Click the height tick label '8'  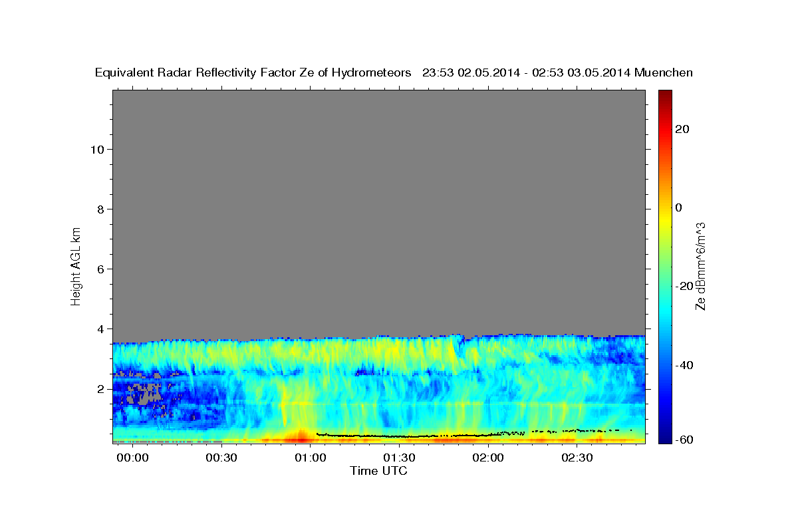click(100, 209)
